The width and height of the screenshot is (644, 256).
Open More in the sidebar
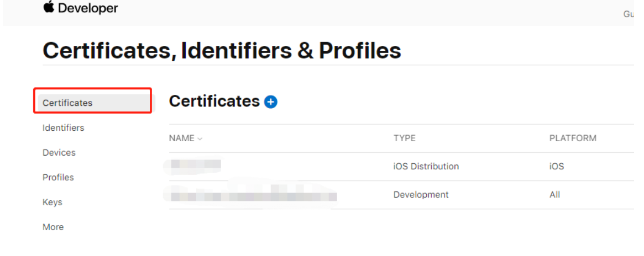click(x=53, y=227)
